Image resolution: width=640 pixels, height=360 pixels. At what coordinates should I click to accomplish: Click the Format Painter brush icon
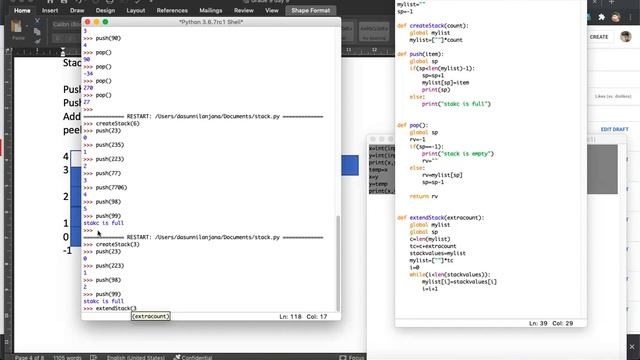[37, 41]
